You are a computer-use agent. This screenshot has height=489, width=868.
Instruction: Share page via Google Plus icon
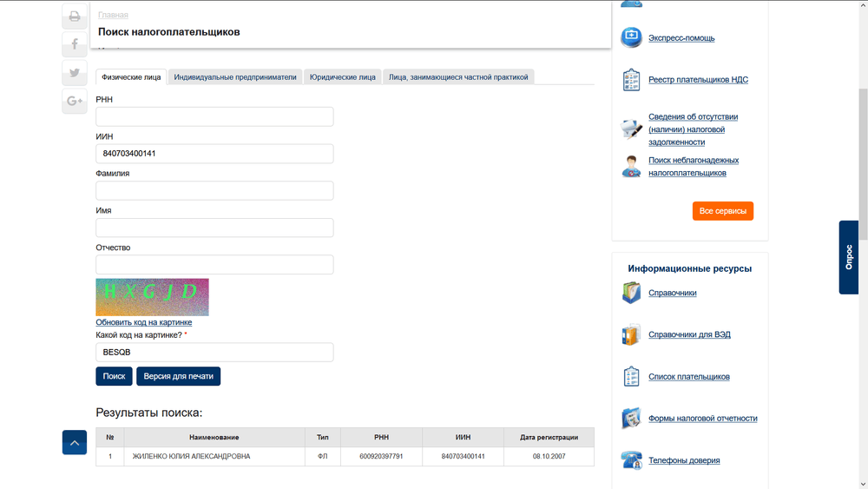[x=74, y=101]
